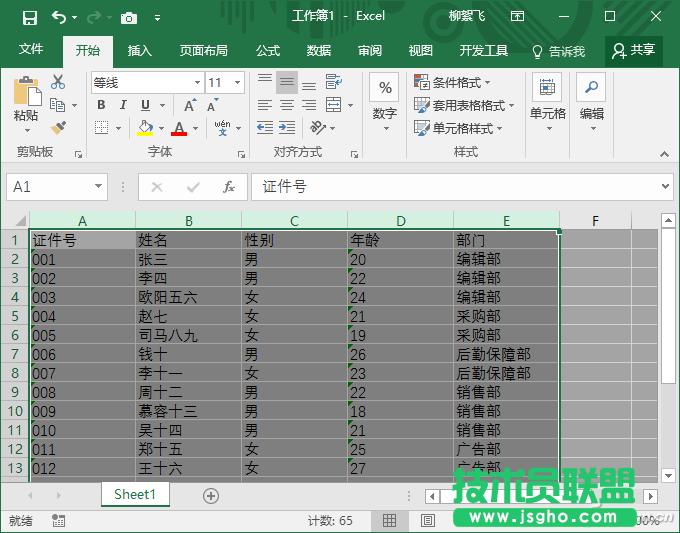Image resolution: width=680 pixels, height=533 pixels.
Task: Expand the Name Box dropdown arrow
Action: coord(98,187)
